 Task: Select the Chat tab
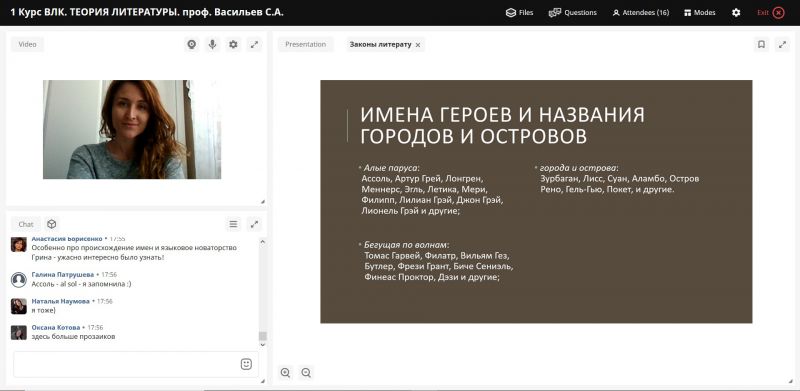26,224
